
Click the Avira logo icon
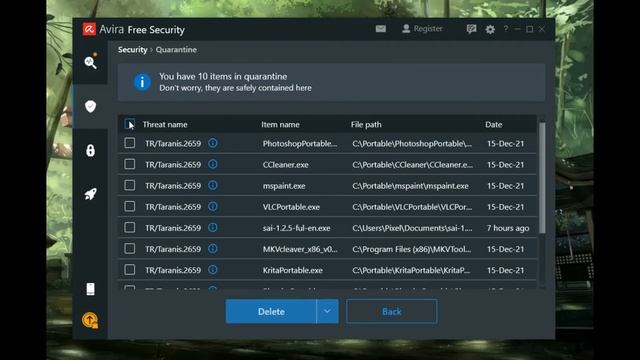[x=89, y=29]
